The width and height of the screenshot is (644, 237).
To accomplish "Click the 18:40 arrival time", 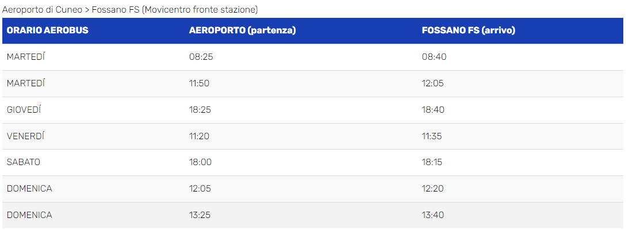I will pyautogui.click(x=434, y=110).
